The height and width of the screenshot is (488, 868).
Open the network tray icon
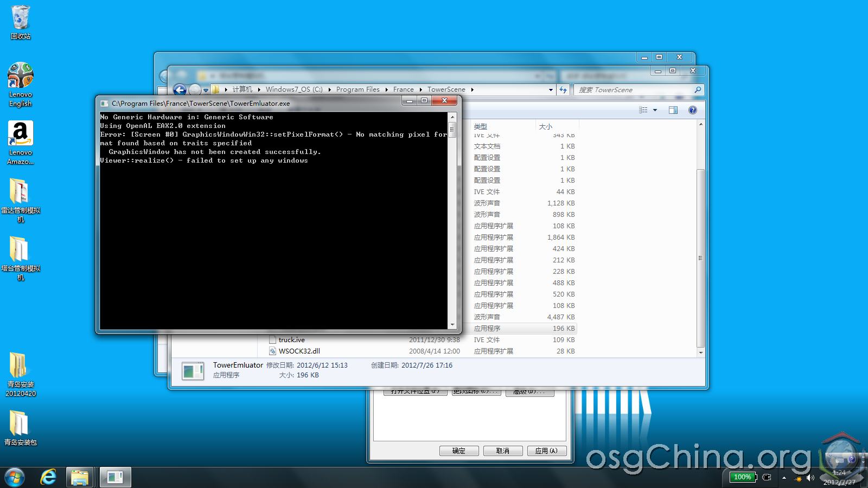tap(798, 478)
